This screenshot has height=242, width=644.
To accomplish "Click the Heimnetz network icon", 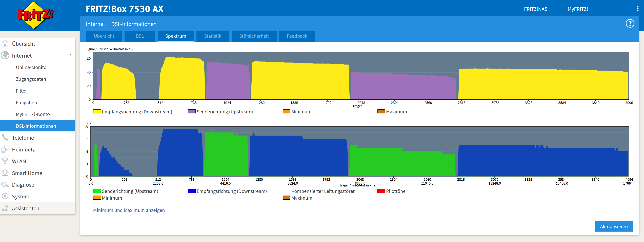I will click(x=5, y=149).
